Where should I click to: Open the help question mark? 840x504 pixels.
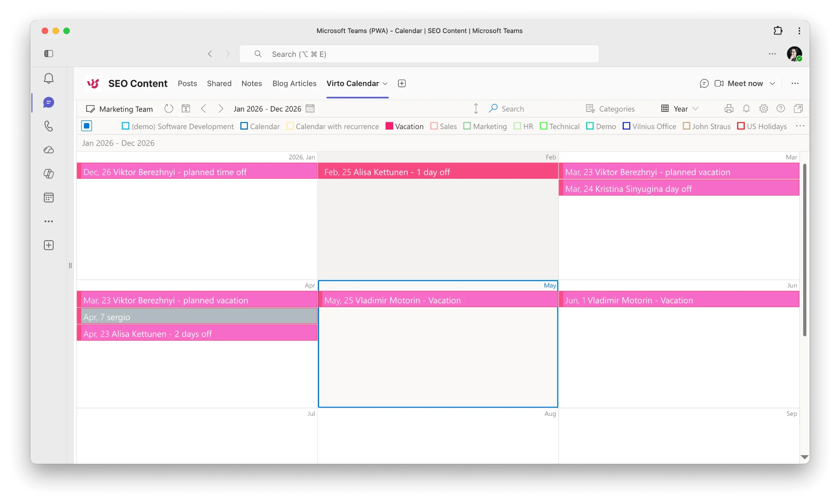click(x=781, y=109)
